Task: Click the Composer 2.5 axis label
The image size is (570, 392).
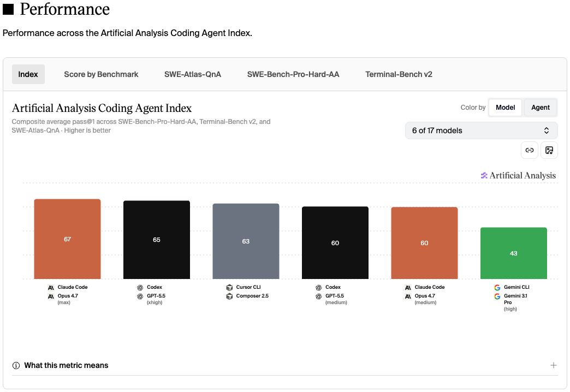Action: (252, 295)
